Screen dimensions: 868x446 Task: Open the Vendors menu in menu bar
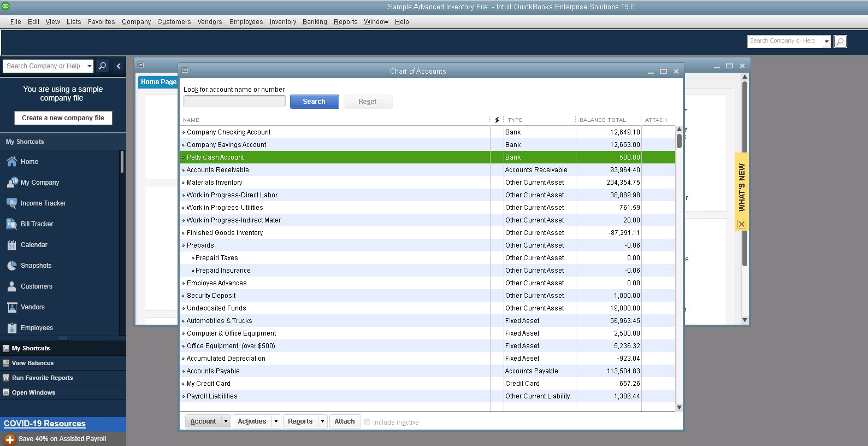click(x=210, y=22)
